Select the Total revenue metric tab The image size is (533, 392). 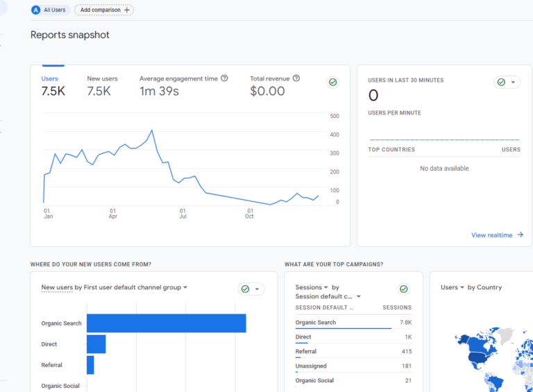[275, 85]
